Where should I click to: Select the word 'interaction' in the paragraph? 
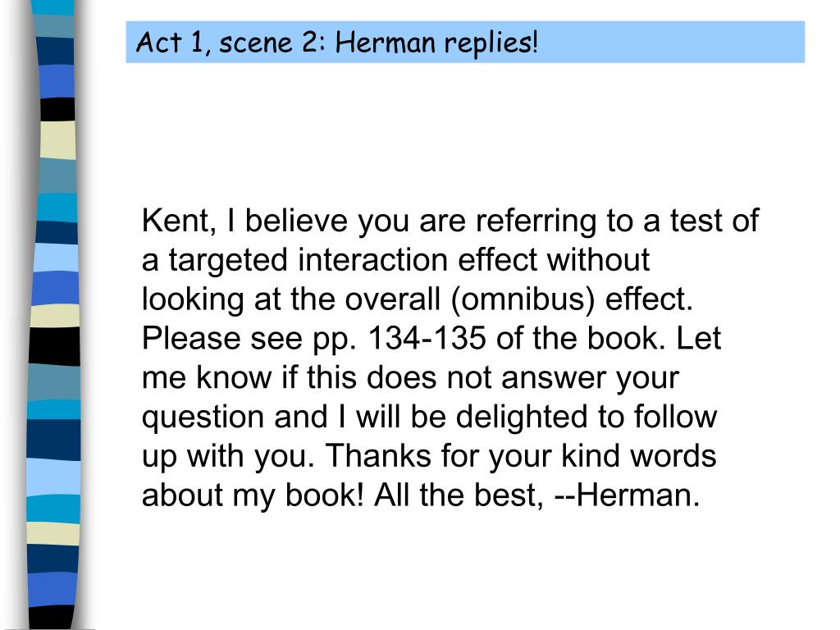pos(373,260)
